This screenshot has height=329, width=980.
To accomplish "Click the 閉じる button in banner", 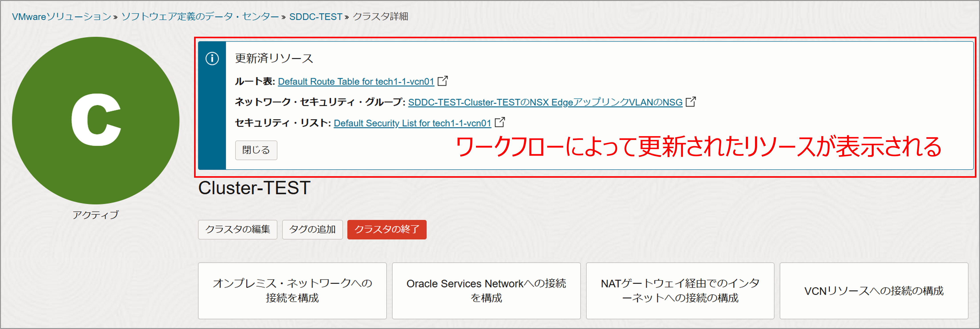I will click(x=256, y=150).
